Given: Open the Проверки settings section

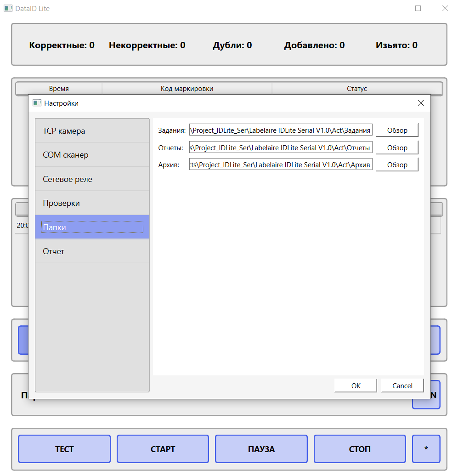Looking at the screenshot, I should (92, 203).
